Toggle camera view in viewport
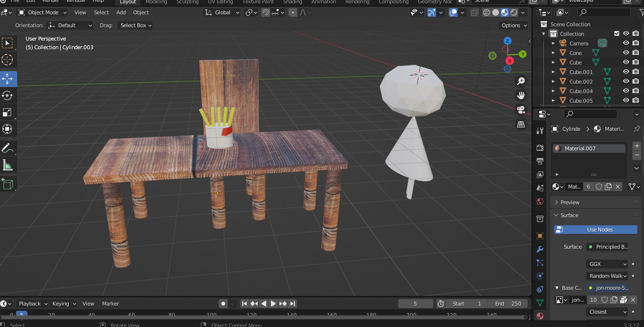 521,110
